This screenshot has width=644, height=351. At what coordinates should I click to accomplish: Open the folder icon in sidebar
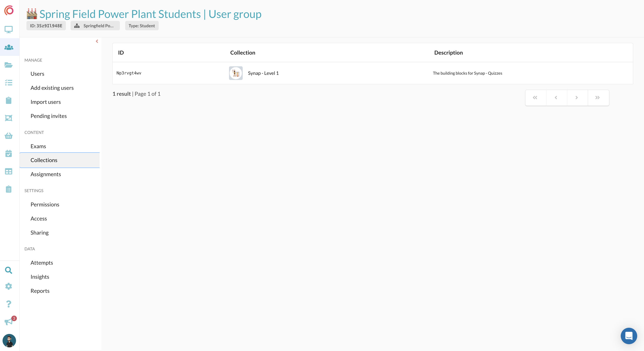(x=9, y=65)
